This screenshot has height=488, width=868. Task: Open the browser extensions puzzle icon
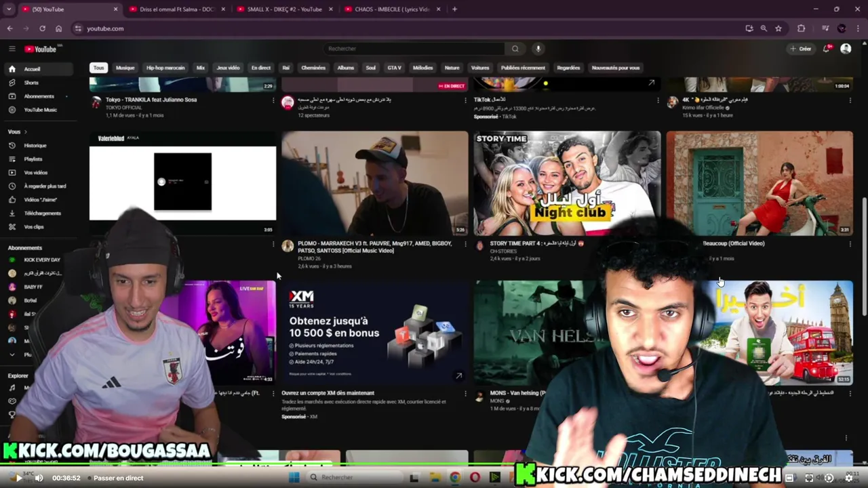[x=802, y=28]
